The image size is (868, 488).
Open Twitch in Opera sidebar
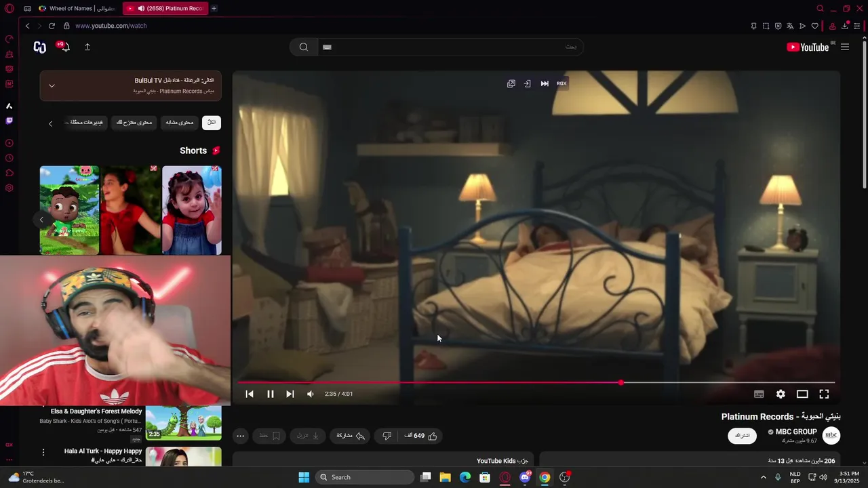[9, 121]
